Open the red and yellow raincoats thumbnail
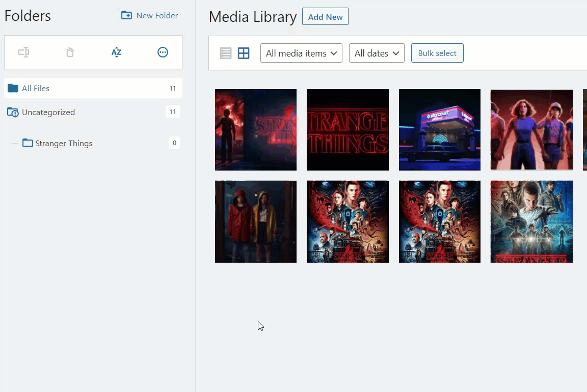This screenshot has width=587, height=392. click(256, 222)
